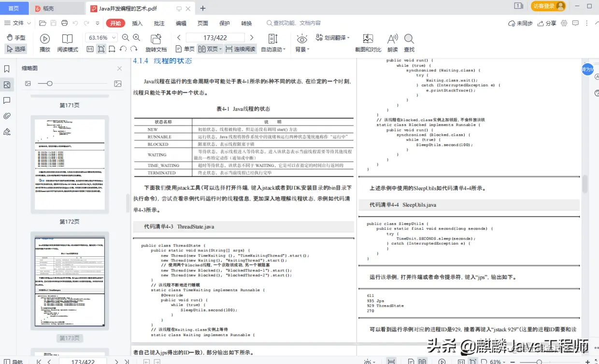Start slideshow with the 播放 button
This screenshot has width=599, height=364.
point(45,43)
